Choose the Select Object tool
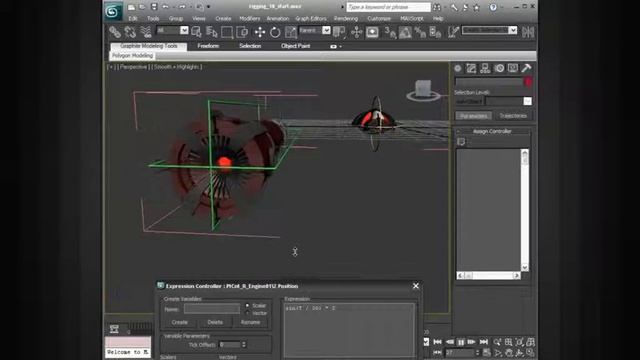 tap(196, 32)
